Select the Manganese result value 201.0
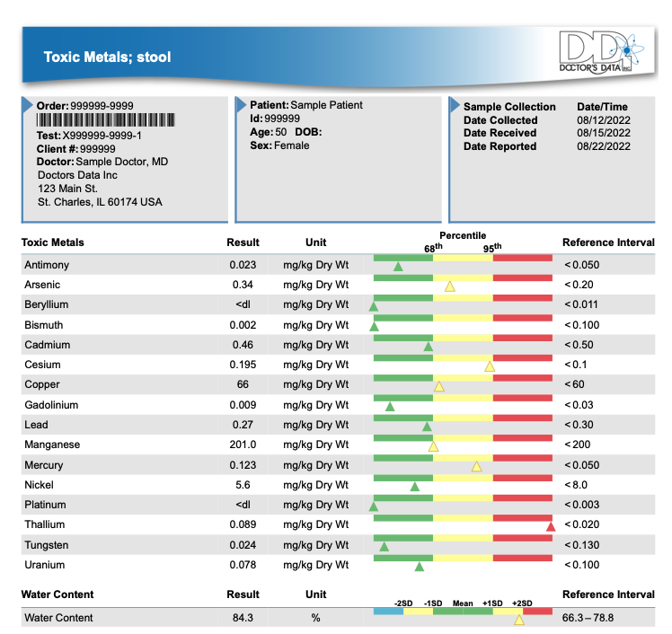Screen dimensions: 672x634 click(243, 445)
